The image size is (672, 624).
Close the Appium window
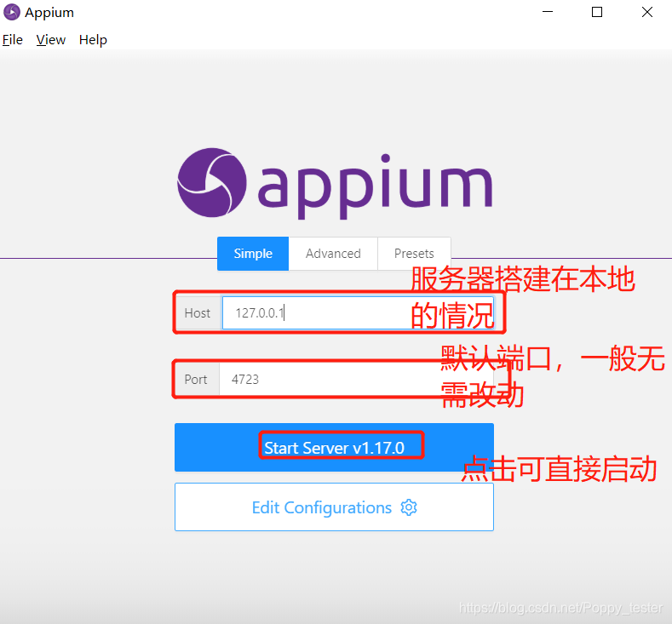tap(647, 12)
